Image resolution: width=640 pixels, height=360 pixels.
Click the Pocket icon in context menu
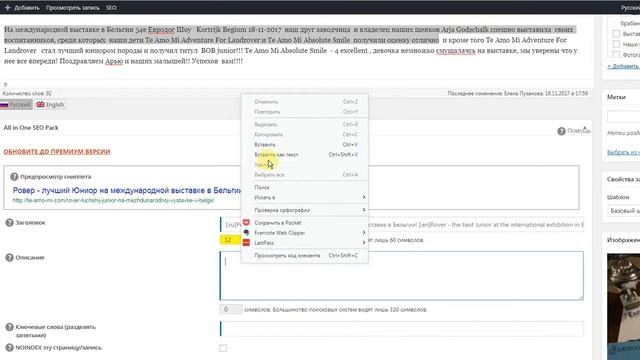(x=246, y=222)
